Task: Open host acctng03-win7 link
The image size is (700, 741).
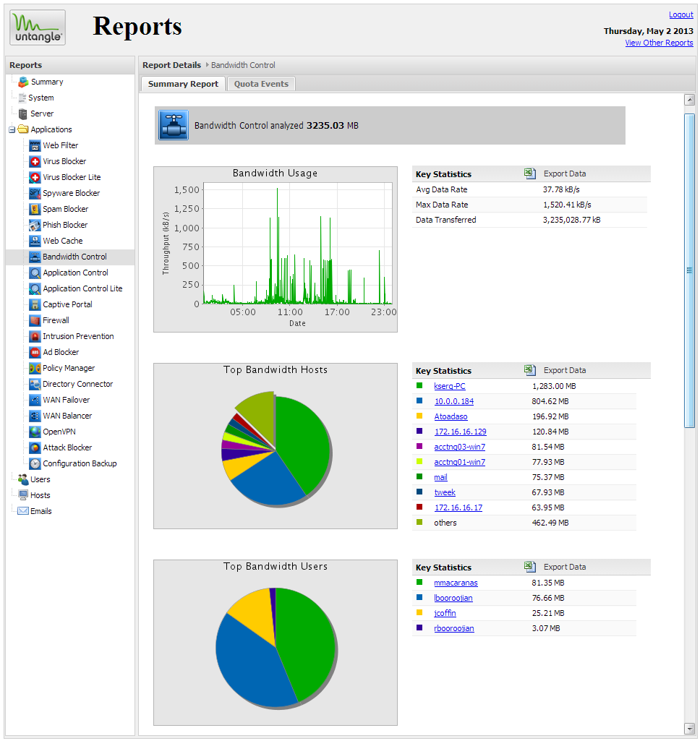Action: point(459,447)
